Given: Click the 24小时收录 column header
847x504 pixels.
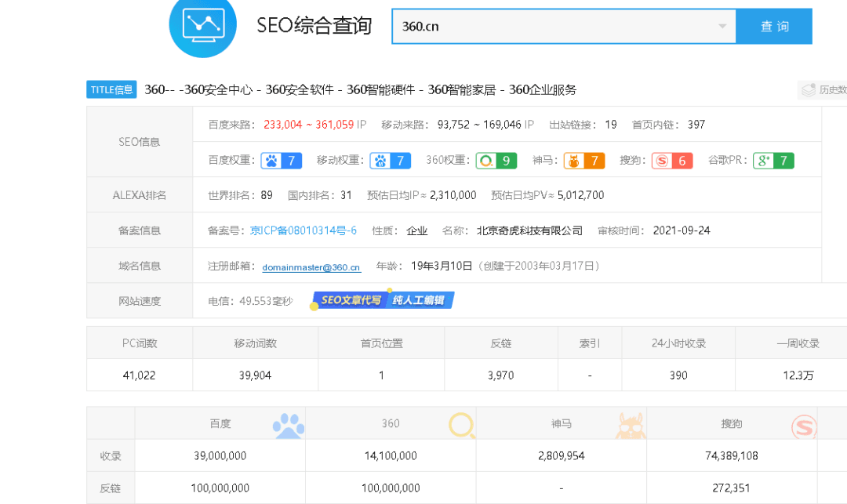Looking at the screenshot, I should 678,343.
